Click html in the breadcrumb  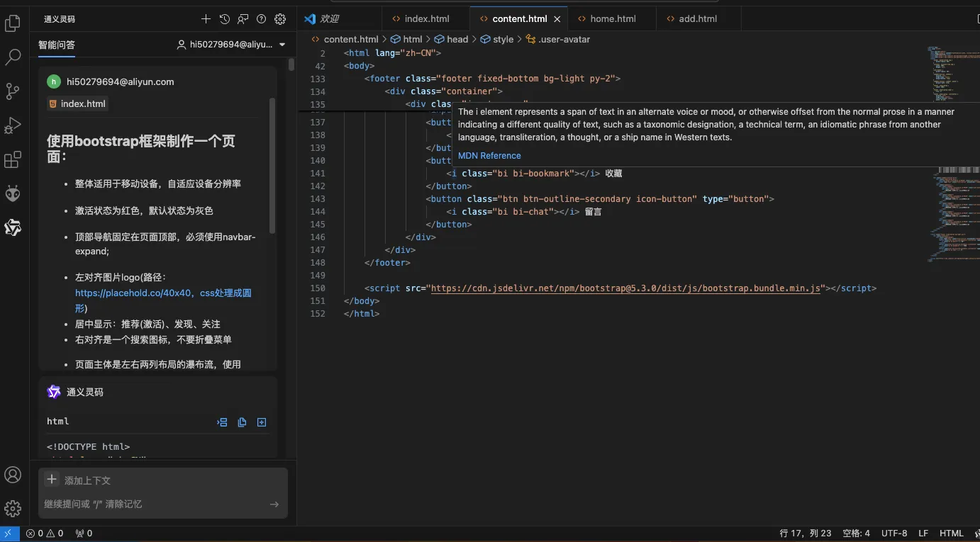pos(413,39)
